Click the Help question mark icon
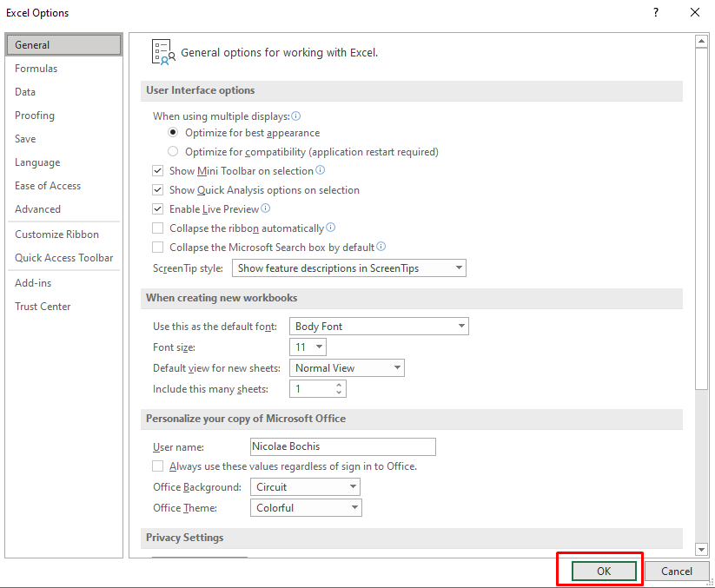Image resolution: width=715 pixels, height=588 pixels. click(x=656, y=12)
